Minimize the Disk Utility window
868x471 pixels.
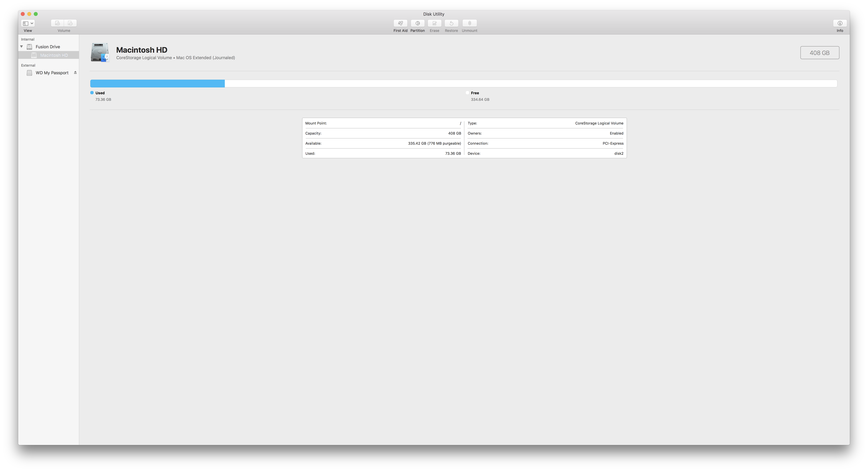point(29,14)
